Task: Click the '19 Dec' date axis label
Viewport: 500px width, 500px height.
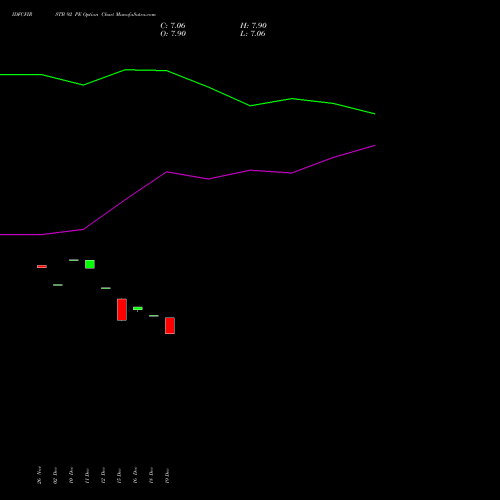Action: tap(167, 475)
